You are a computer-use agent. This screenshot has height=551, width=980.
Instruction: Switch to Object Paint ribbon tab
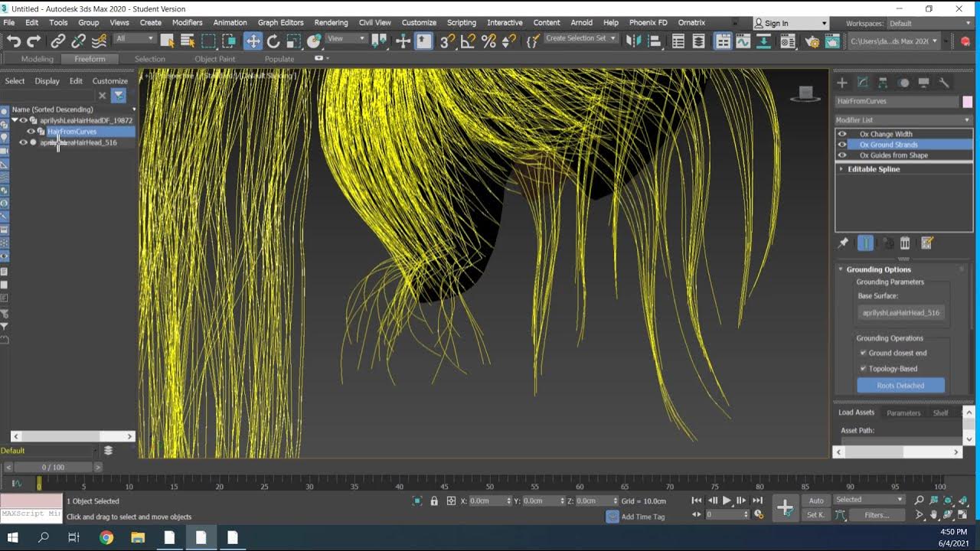[x=215, y=59]
